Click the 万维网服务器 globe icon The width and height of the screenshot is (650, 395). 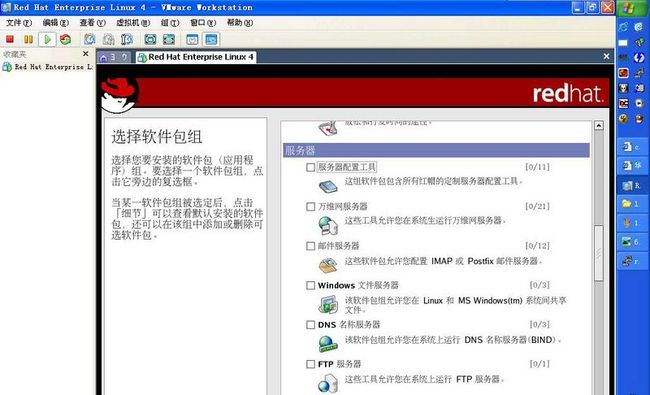[x=328, y=225]
